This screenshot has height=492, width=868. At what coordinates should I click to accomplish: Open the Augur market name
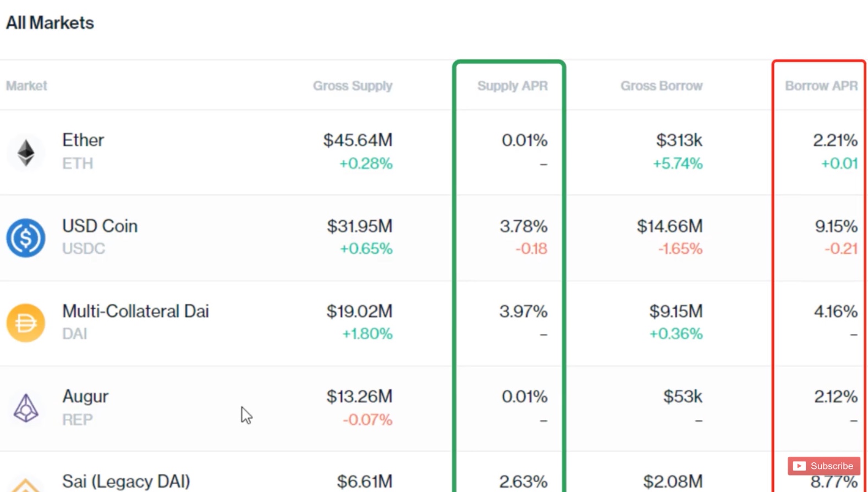pos(85,397)
